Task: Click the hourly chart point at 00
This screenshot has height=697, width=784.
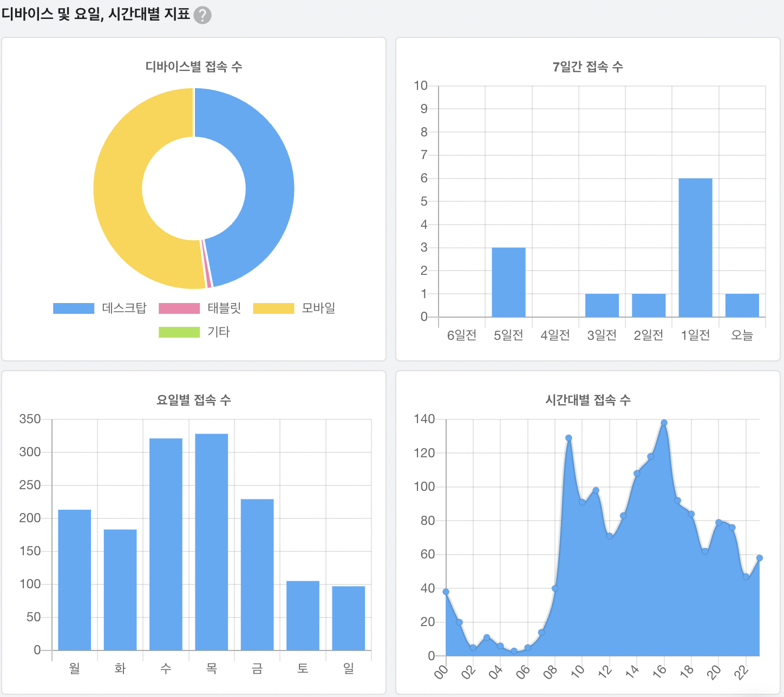Action: tap(446, 591)
